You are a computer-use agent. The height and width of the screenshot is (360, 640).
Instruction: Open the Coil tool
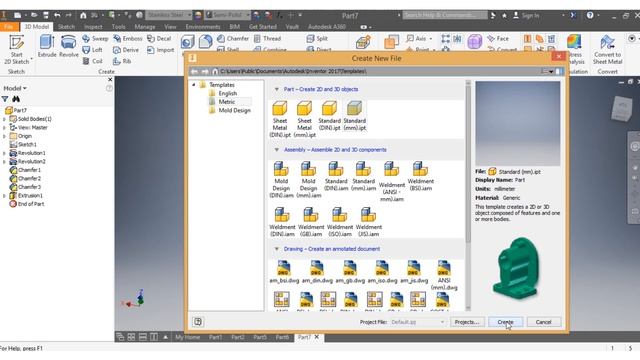coord(92,61)
